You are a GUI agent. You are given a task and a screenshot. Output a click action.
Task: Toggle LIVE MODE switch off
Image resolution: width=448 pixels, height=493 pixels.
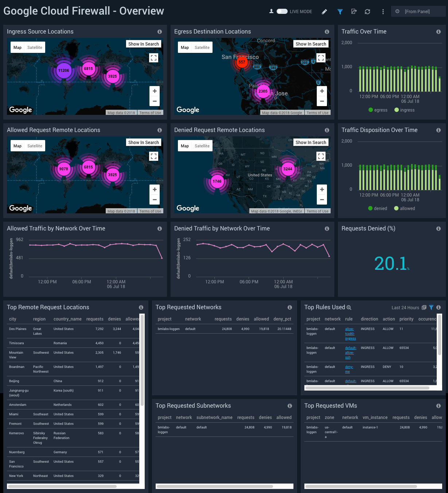282,11
